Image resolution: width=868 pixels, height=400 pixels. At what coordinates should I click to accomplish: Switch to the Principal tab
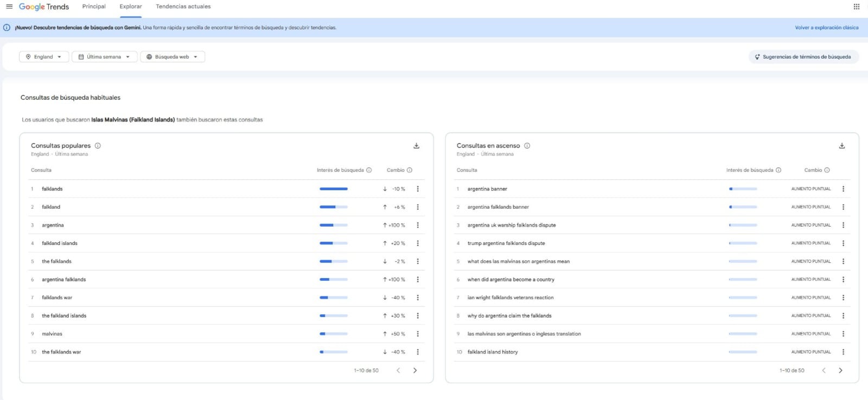click(x=94, y=7)
